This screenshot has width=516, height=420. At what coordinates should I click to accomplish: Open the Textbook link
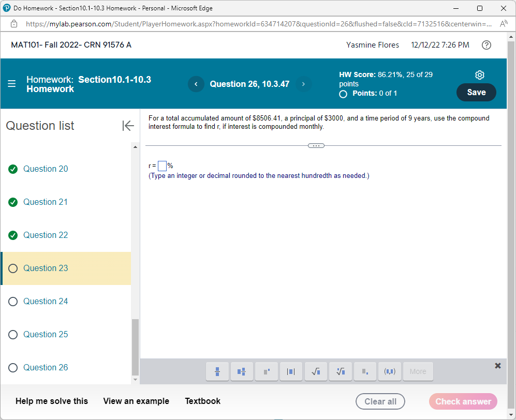[202, 401]
